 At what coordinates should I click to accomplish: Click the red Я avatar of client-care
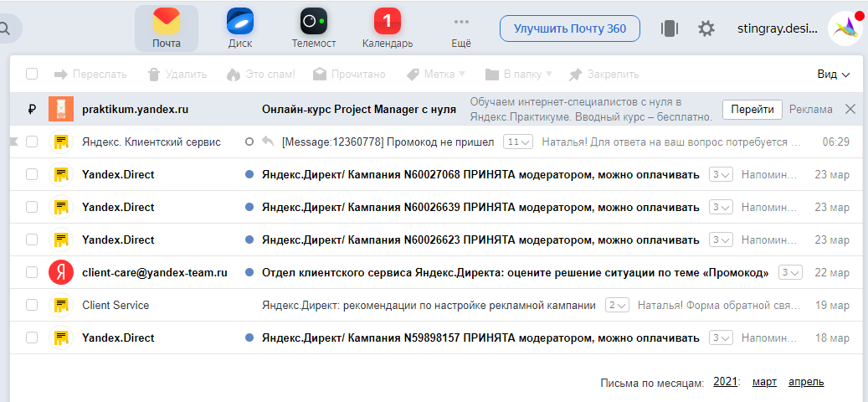tap(61, 272)
